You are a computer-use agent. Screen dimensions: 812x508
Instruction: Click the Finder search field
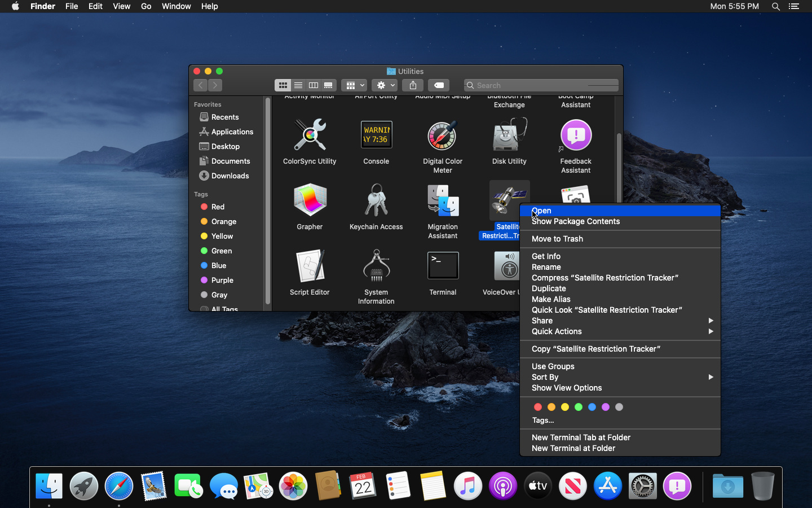(541, 85)
